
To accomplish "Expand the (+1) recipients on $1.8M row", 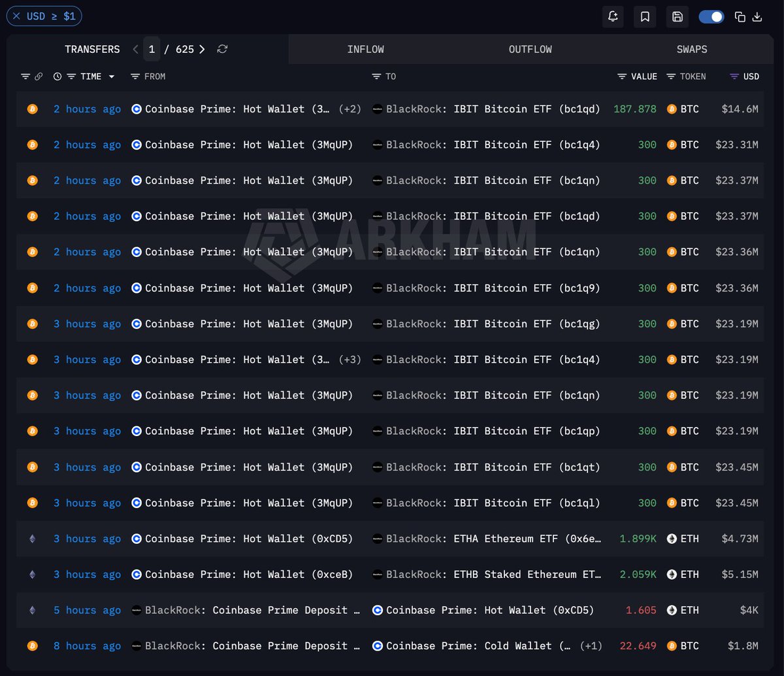I will [591, 646].
